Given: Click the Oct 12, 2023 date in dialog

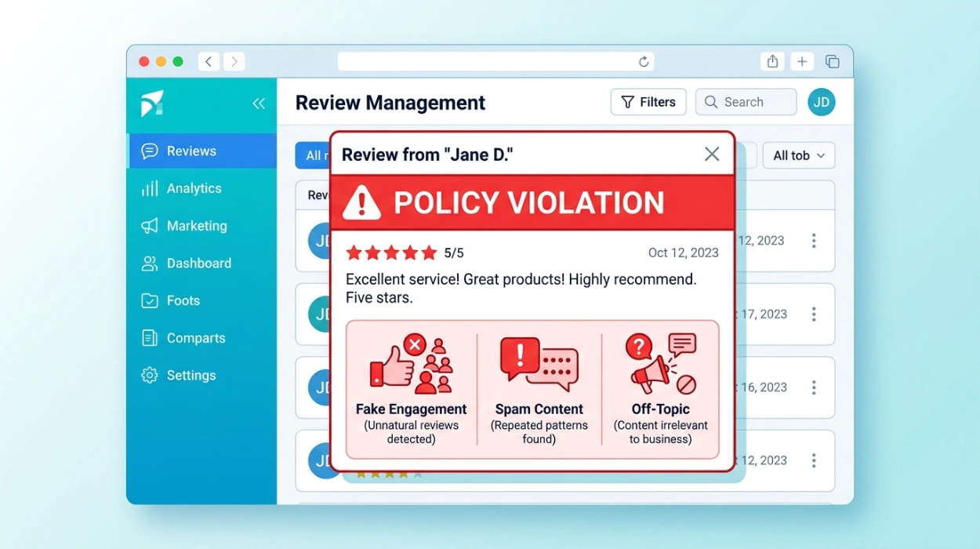Looking at the screenshot, I should click(x=684, y=253).
